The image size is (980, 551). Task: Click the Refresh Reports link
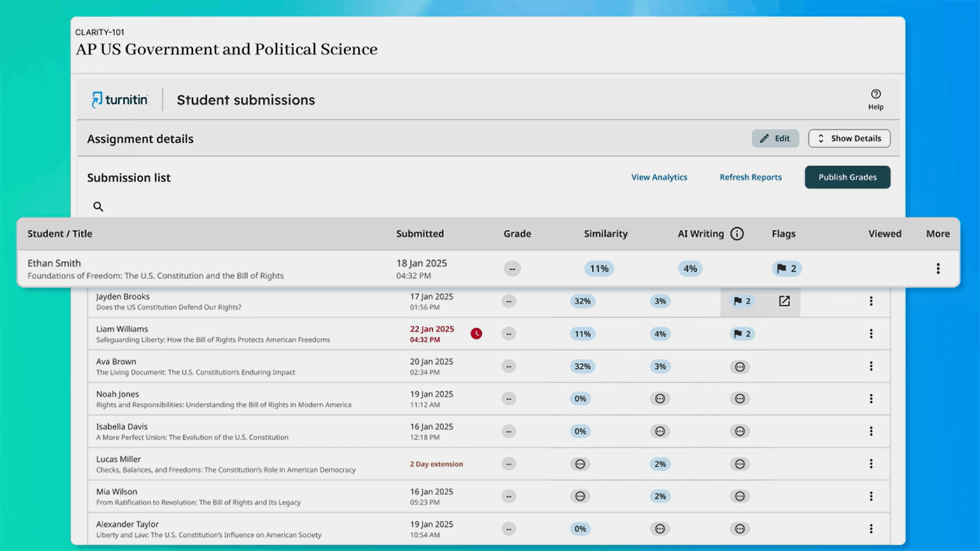(750, 178)
